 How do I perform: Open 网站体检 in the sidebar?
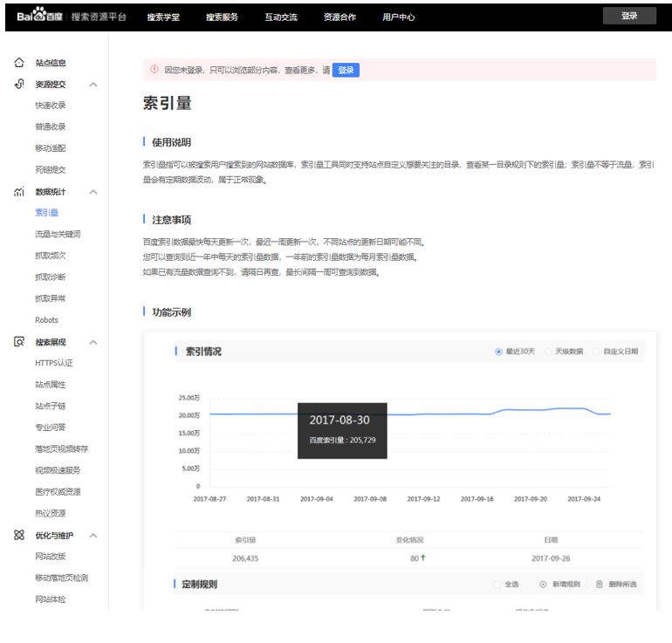[51, 599]
